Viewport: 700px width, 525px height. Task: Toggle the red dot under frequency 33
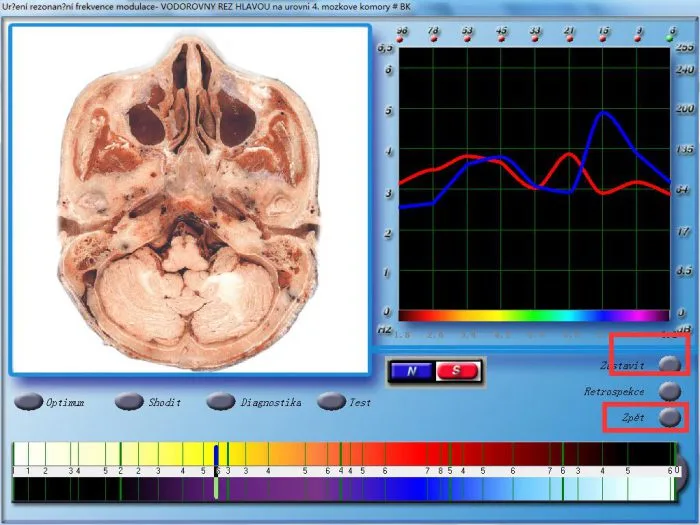point(535,39)
